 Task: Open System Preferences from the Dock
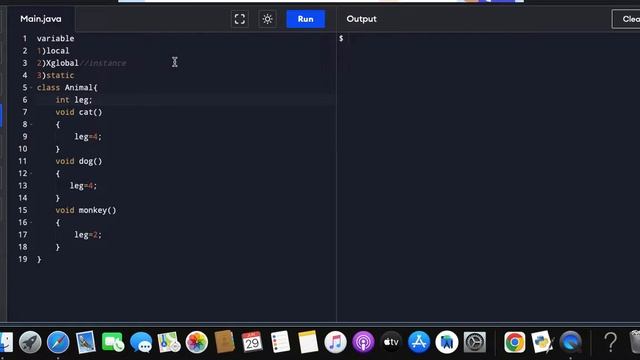click(475, 342)
